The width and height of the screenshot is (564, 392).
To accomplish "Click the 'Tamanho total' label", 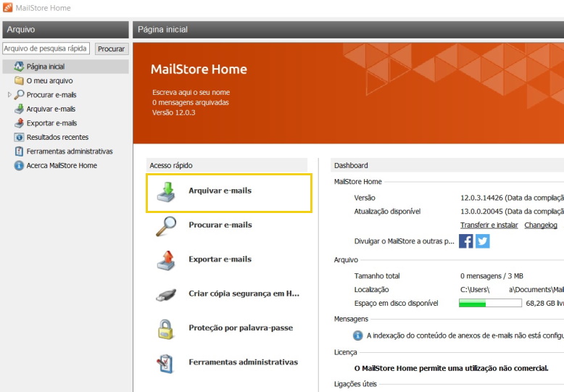I will coord(377,276).
